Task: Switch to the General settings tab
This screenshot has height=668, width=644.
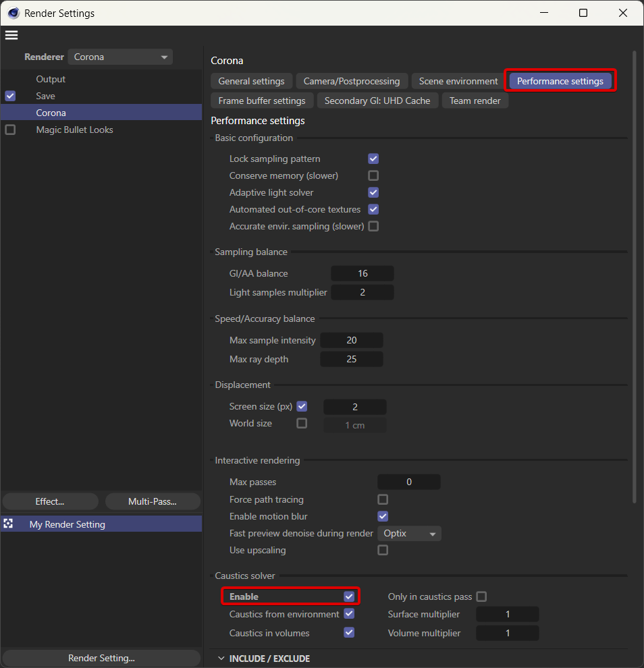Action: click(x=252, y=81)
